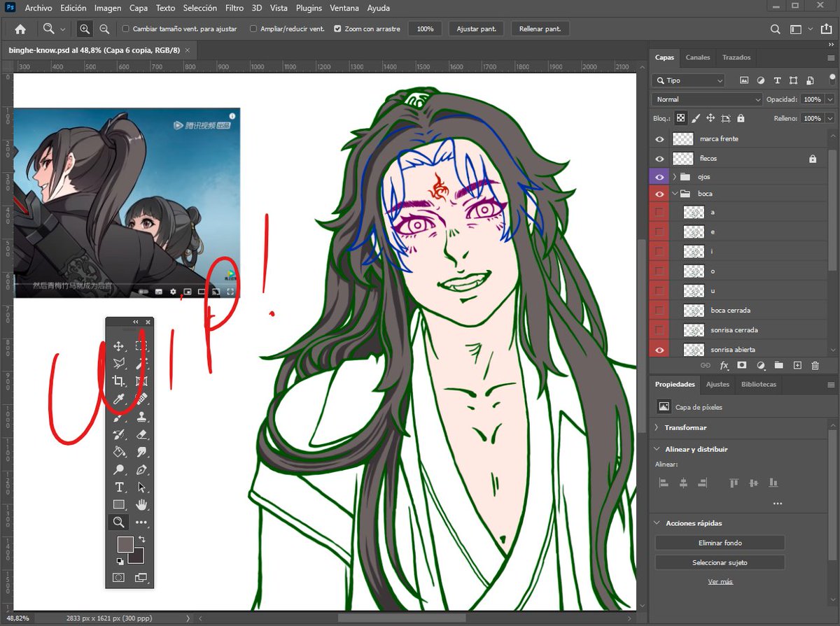
Task: Open the Filtro menu
Action: [234, 8]
